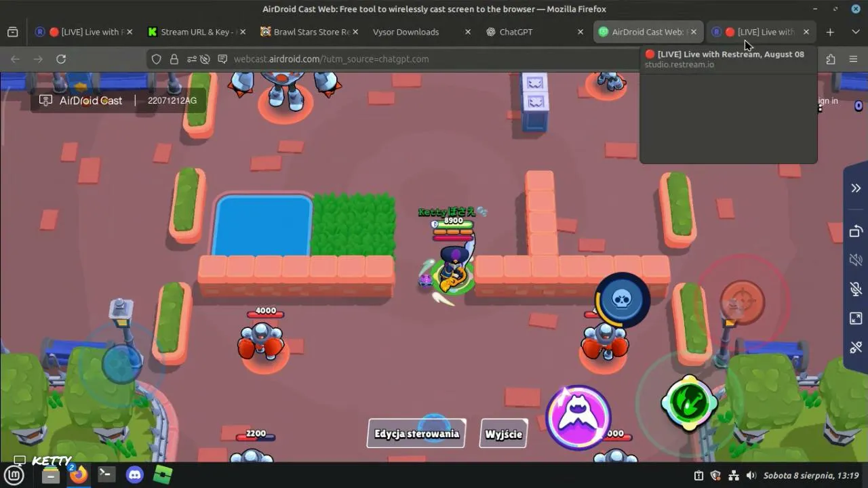Open the Firefox hamburger application menu

[854, 59]
